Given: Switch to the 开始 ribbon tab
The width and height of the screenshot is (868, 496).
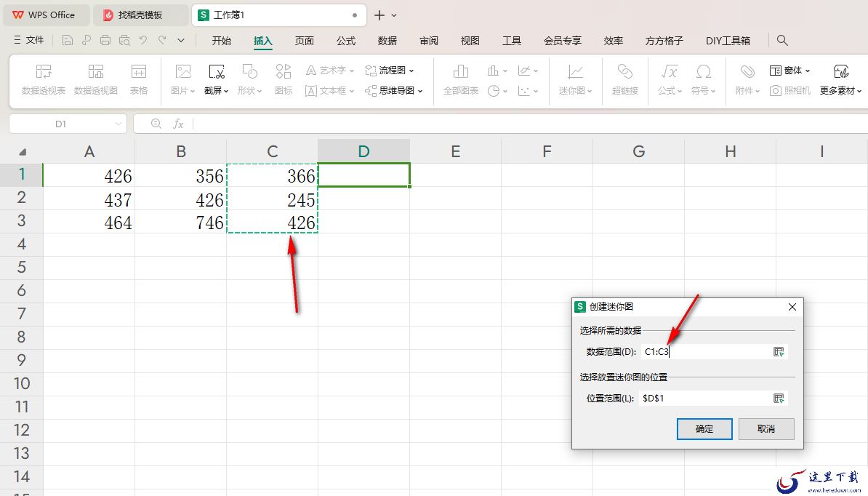Looking at the screenshot, I should (222, 41).
